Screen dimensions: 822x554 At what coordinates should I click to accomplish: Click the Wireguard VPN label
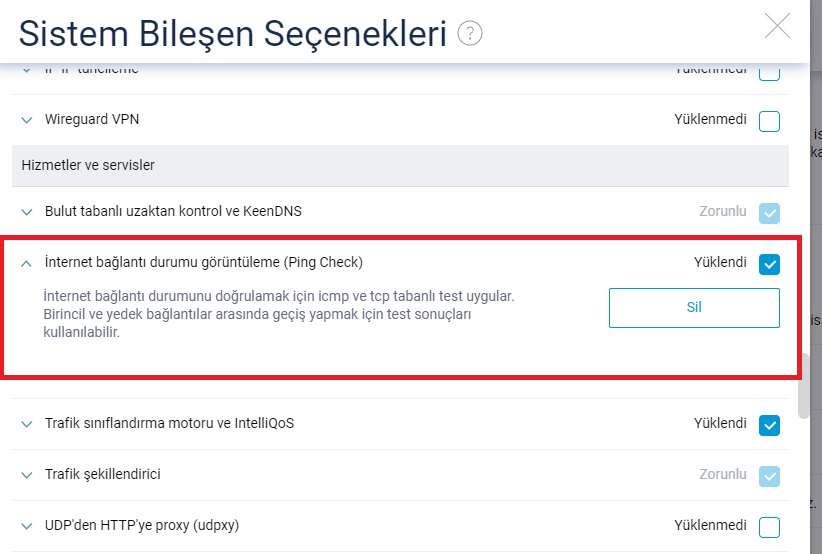[x=92, y=120]
